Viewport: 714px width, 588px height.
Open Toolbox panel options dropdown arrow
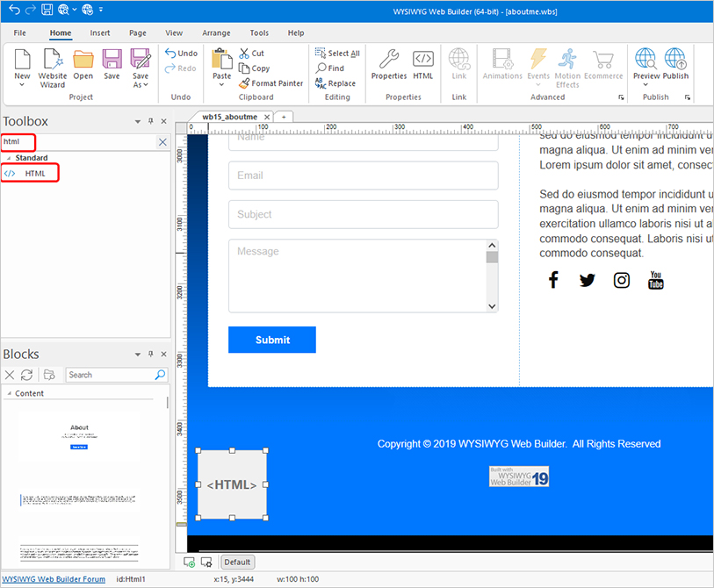point(138,121)
